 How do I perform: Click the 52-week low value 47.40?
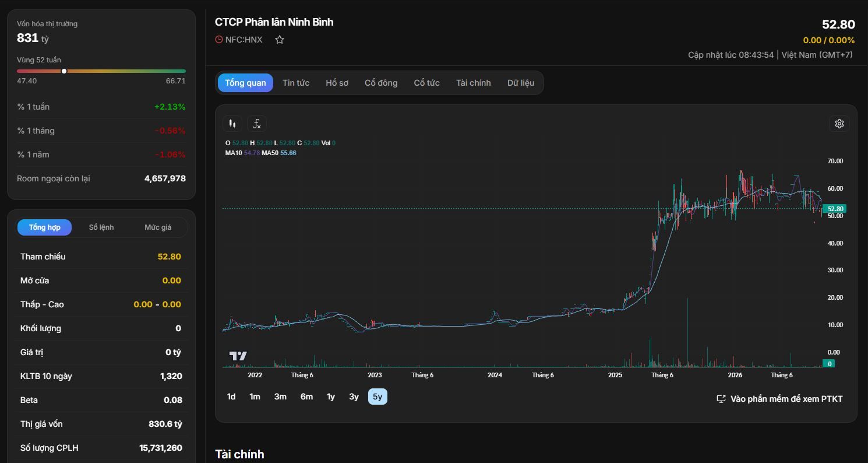pos(27,81)
